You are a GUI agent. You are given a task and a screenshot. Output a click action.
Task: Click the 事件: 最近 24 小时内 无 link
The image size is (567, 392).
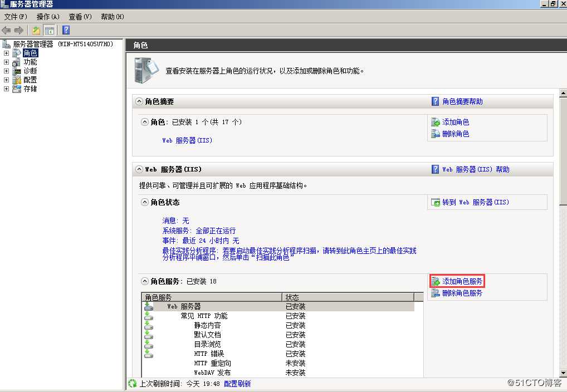coord(201,241)
